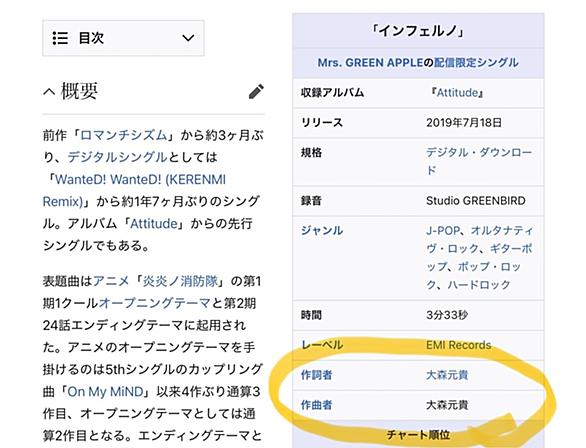This screenshot has width=586, height=448.
Task: Select the 収録アルバム row label
Action: coord(332,93)
